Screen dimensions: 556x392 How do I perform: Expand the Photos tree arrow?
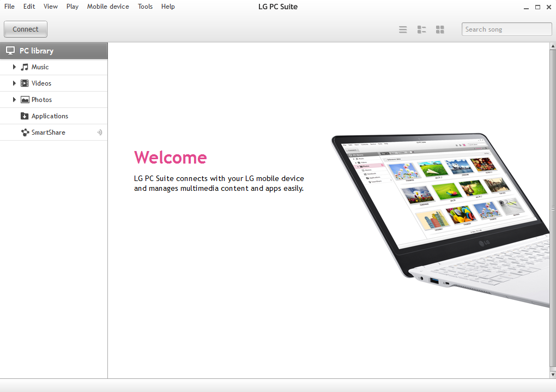[14, 100]
